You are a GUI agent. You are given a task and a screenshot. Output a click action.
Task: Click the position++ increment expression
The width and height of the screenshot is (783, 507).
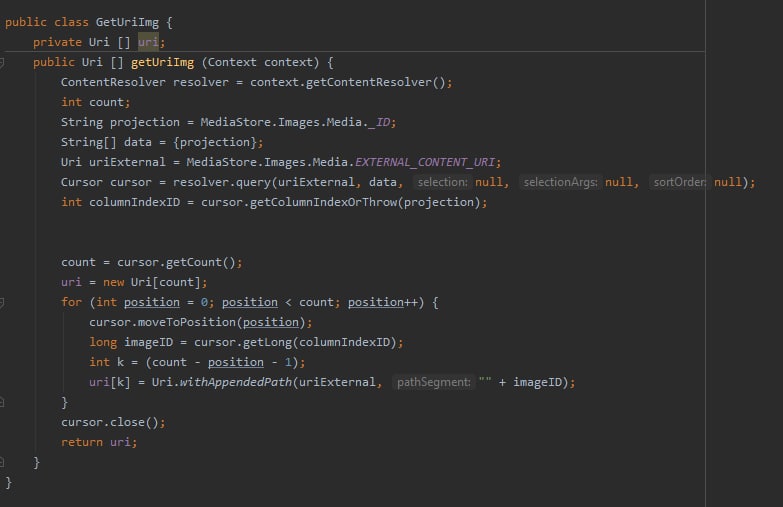[383, 302]
